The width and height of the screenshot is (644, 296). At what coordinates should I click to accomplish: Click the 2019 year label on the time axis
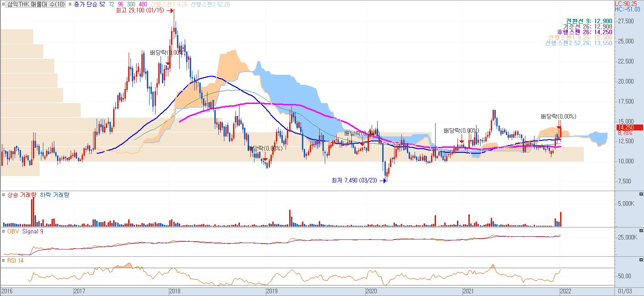click(x=272, y=291)
